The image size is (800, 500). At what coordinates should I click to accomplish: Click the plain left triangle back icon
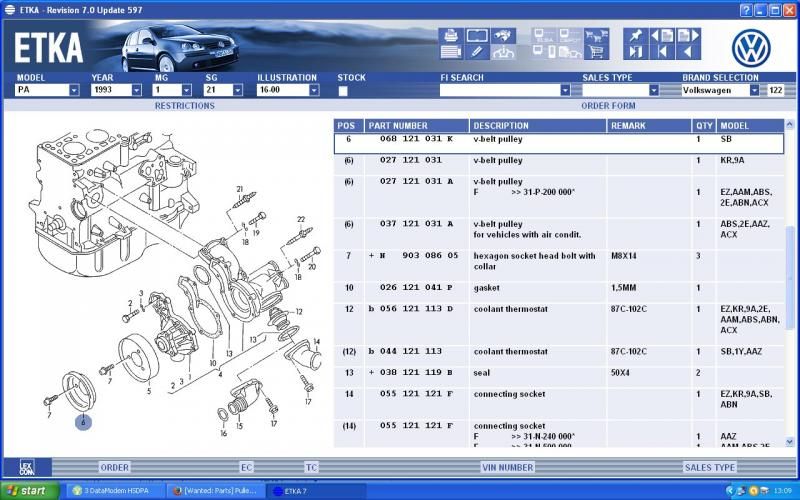point(688,52)
